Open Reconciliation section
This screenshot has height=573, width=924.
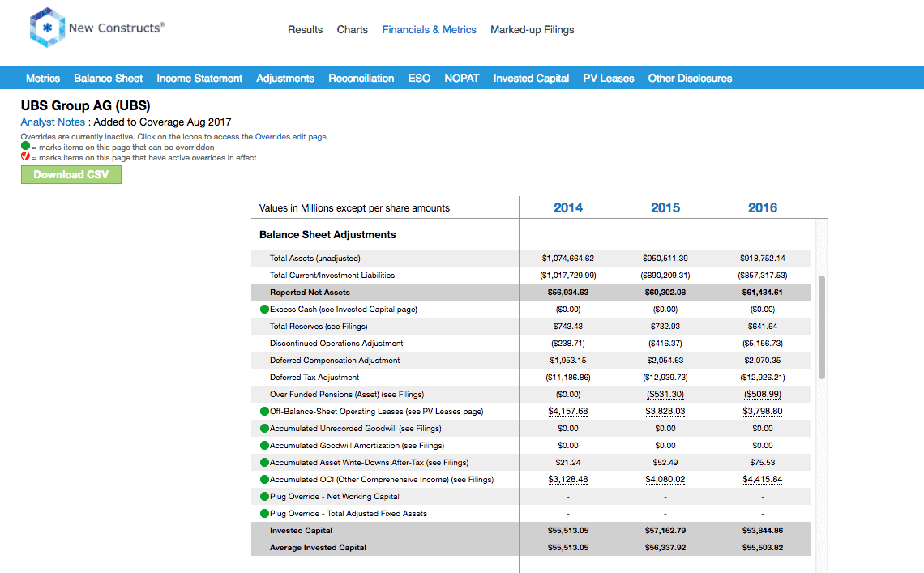tap(361, 79)
